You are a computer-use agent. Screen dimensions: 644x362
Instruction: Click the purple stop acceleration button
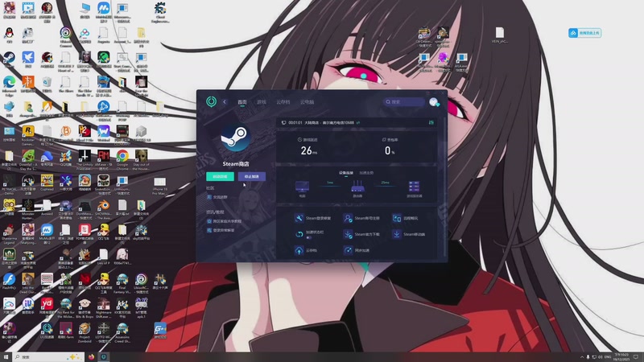[x=252, y=176]
